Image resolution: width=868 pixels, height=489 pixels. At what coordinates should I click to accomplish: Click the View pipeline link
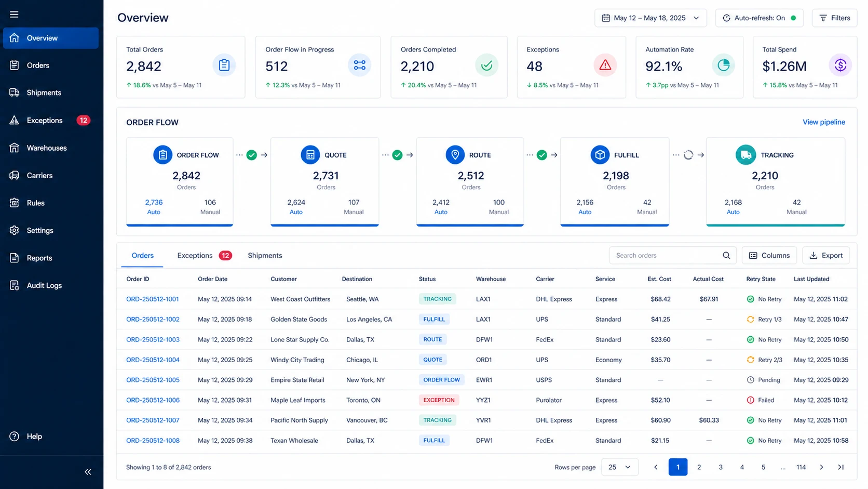click(824, 122)
